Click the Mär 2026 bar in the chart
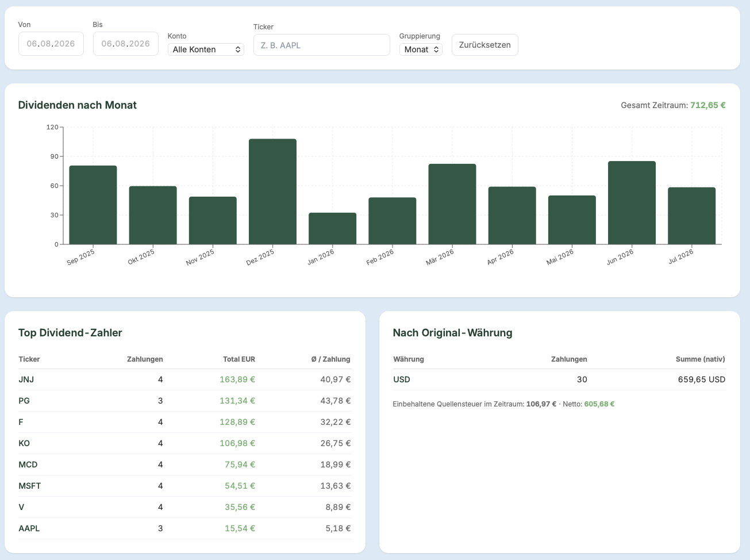Image resolution: width=750 pixels, height=560 pixels. pyautogui.click(x=452, y=204)
